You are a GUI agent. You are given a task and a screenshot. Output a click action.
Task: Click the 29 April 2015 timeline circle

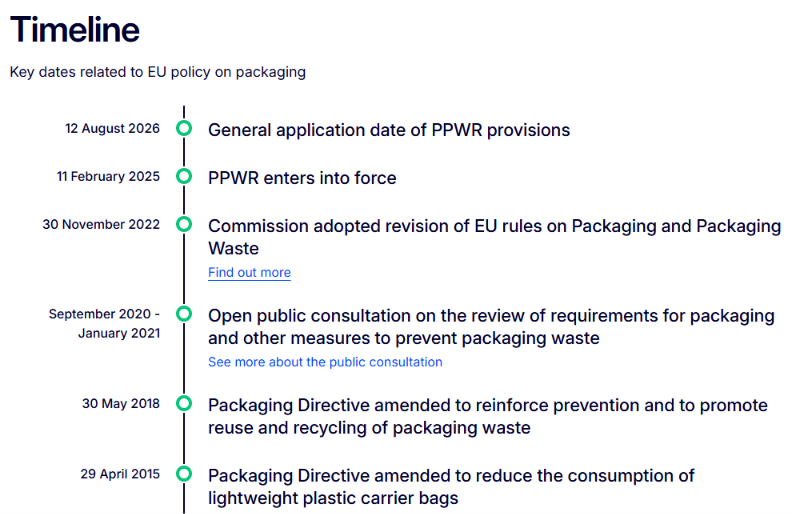184,474
